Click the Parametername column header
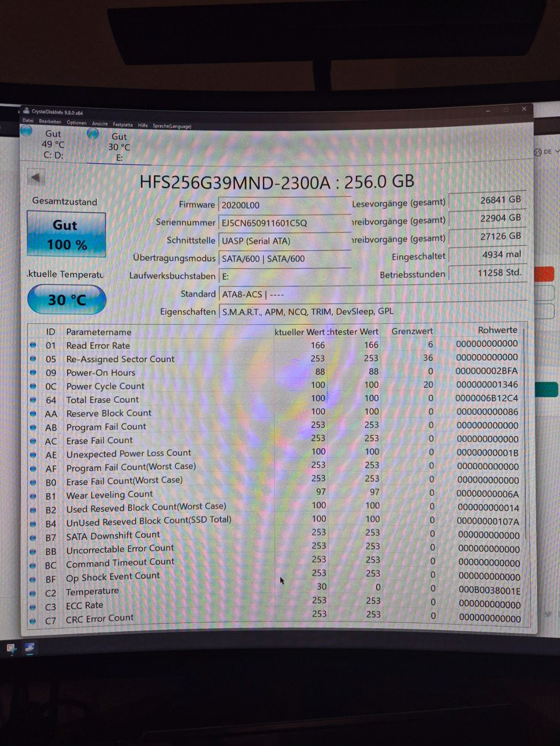This screenshot has height=746, width=560. pos(99,332)
